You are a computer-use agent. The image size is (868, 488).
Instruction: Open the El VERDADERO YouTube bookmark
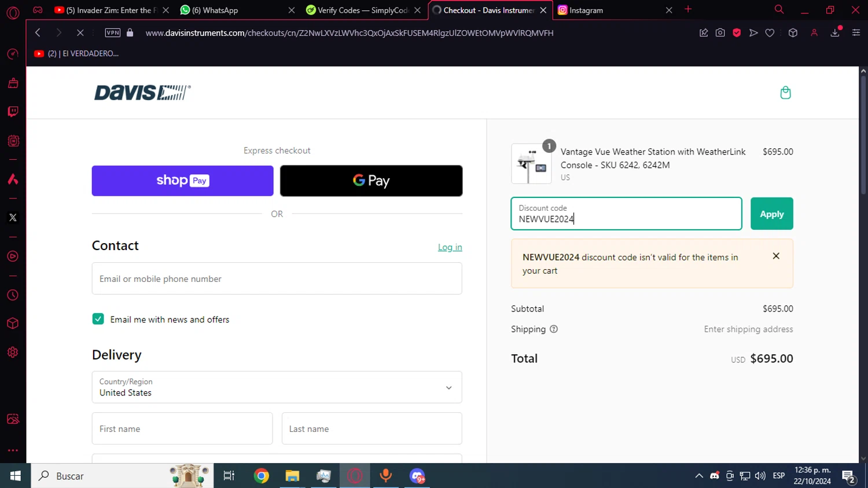point(76,53)
